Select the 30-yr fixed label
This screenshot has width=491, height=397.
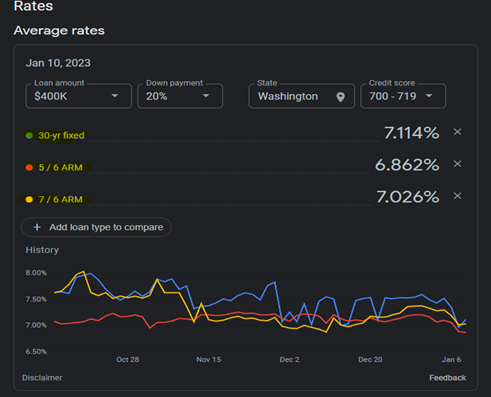tap(61, 135)
